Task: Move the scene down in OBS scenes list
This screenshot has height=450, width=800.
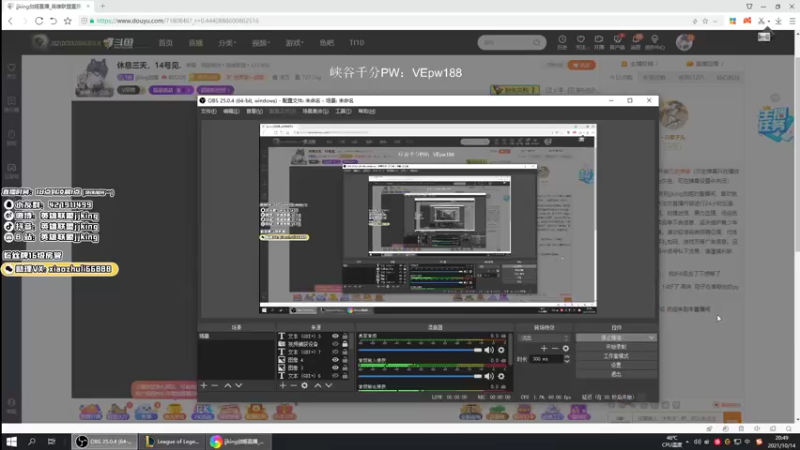Action: point(239,386)
